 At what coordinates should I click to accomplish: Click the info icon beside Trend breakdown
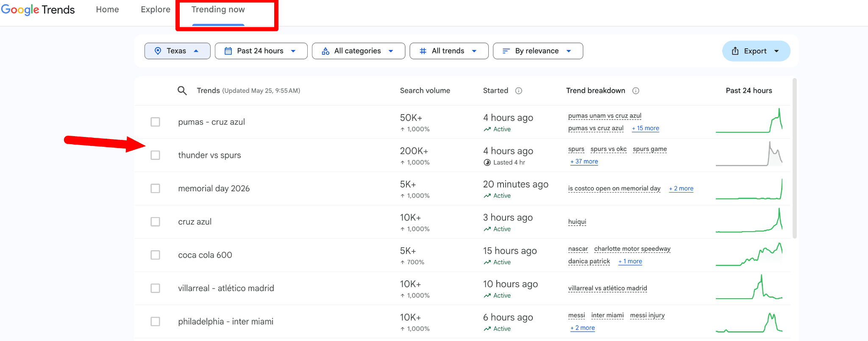pos(636,91)
